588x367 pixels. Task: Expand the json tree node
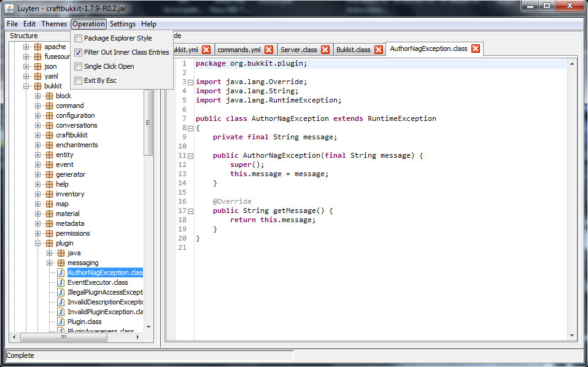(26, 66)
